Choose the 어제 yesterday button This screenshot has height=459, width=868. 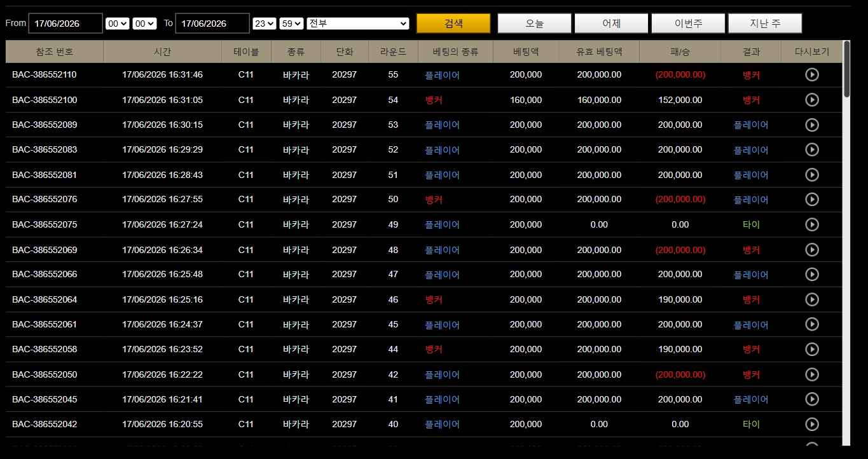point(612,24)
